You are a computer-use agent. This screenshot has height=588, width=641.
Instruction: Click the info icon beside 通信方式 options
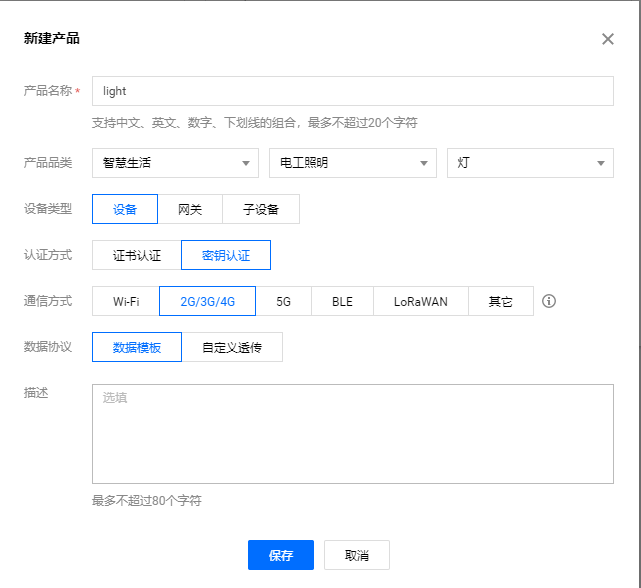click(549, 301)
